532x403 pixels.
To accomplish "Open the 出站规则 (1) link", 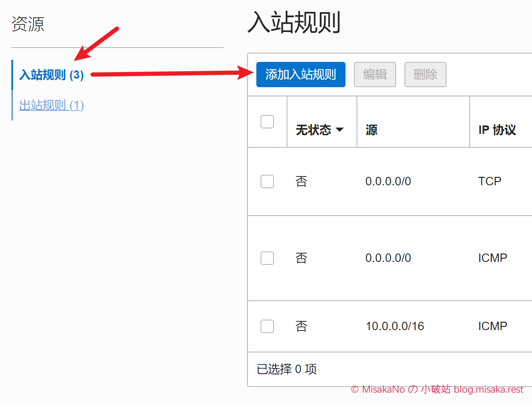I will tap(51, 105).
